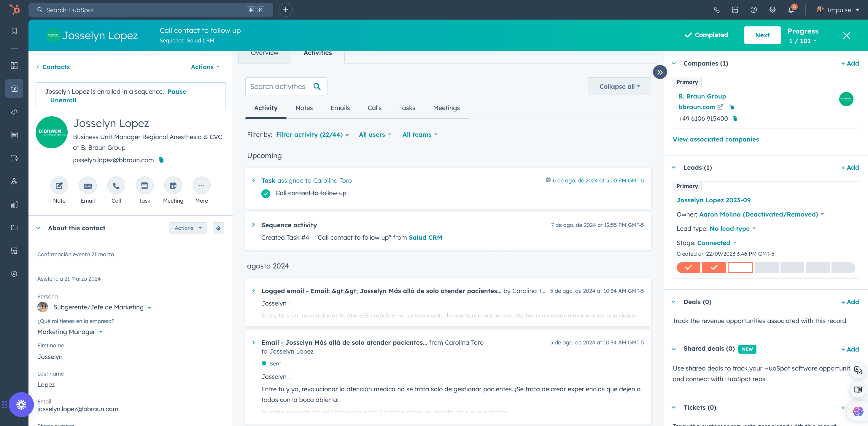Click the magnifier icon in Search activities

click(317, 87)
